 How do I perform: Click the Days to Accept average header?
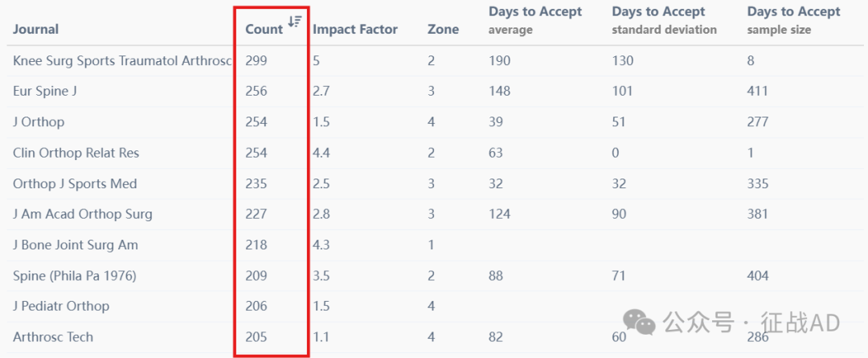pos(535,20)
